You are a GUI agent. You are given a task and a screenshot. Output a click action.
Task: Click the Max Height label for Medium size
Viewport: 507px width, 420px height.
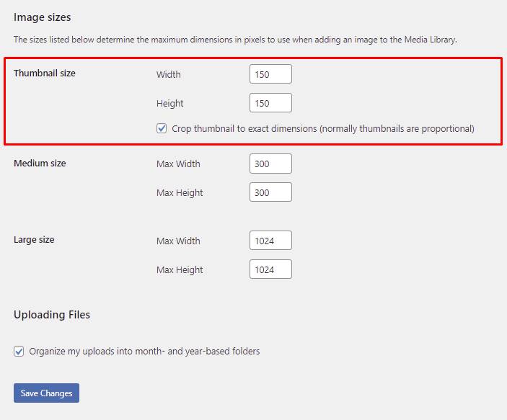(x=180, y=192)
